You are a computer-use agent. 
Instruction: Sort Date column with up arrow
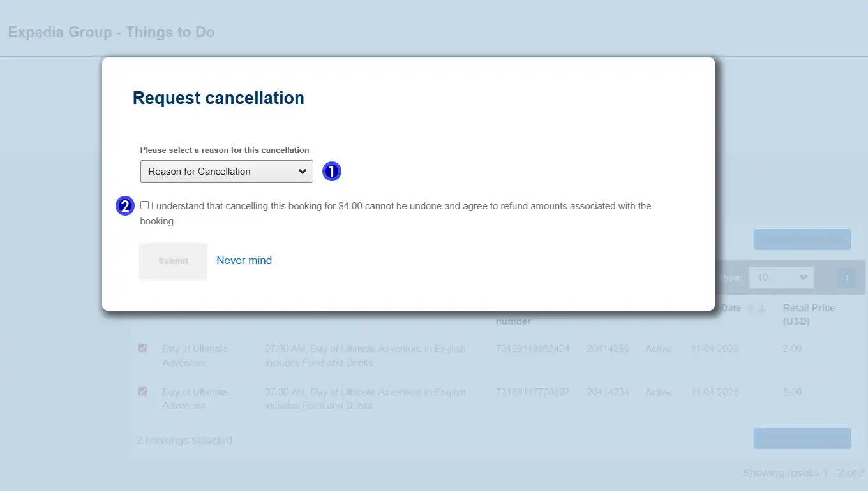[751, 309]
